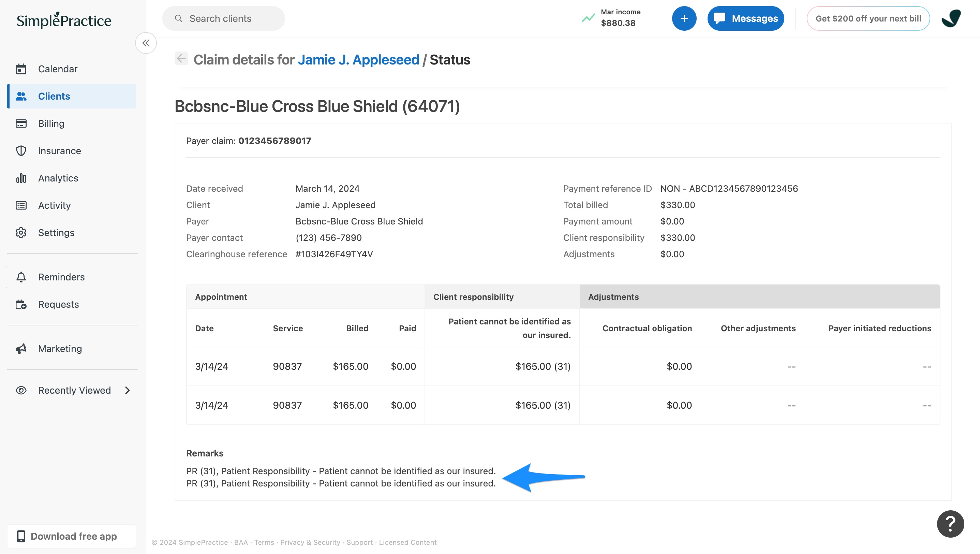Open the Analytics section
The width and height of the screenshot is (980, 554).
pyautogui.click(x=58, y=178)
